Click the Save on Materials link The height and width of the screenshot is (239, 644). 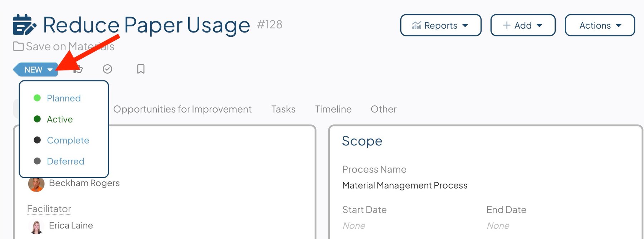70,46
